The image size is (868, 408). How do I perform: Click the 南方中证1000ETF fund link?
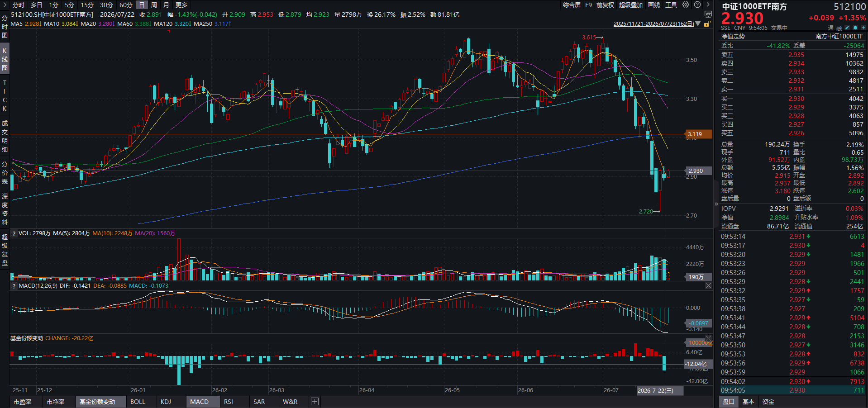[x=839, y=36]
